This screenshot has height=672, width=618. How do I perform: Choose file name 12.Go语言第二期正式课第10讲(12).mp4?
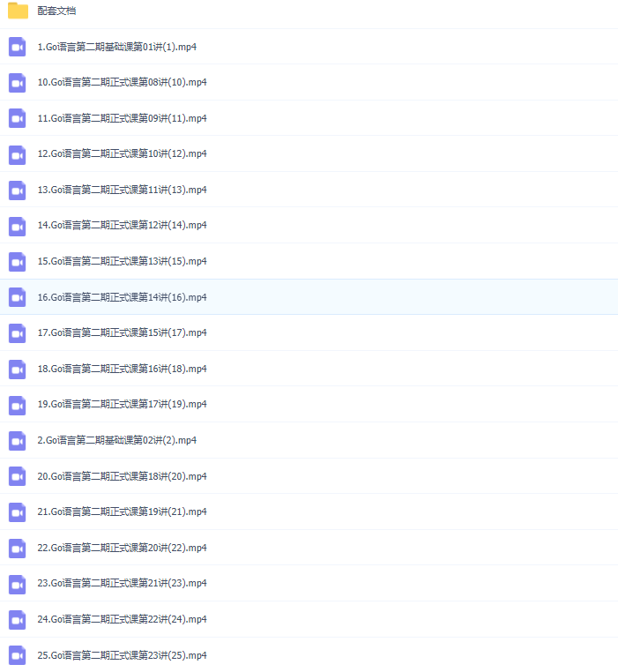[123, 153]
